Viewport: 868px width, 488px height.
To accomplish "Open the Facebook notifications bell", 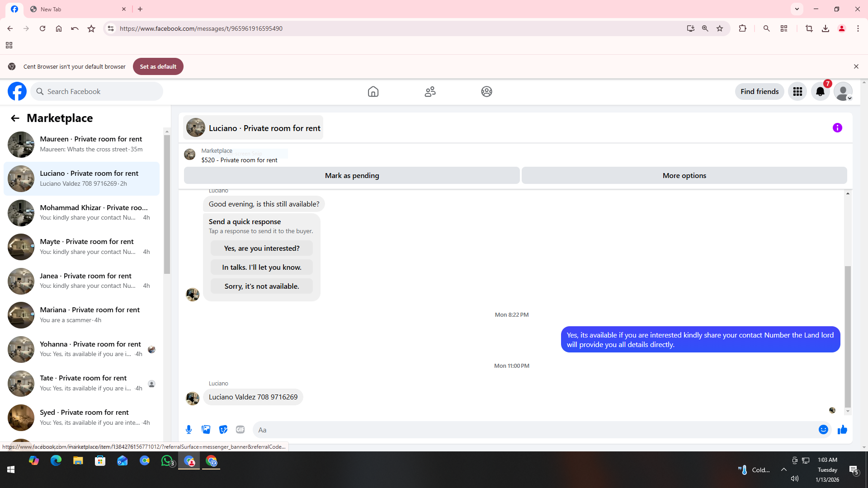I will (x=820, y=92).
